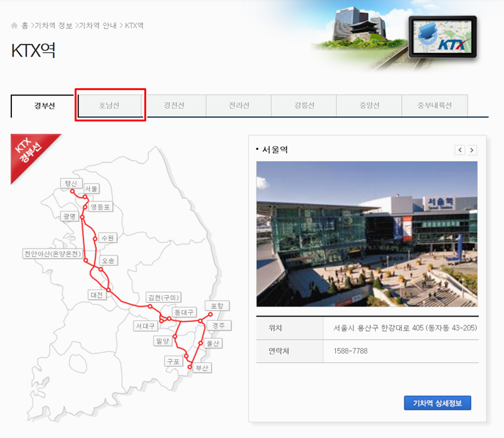Click the KTX역 page title

coord(33,50)
